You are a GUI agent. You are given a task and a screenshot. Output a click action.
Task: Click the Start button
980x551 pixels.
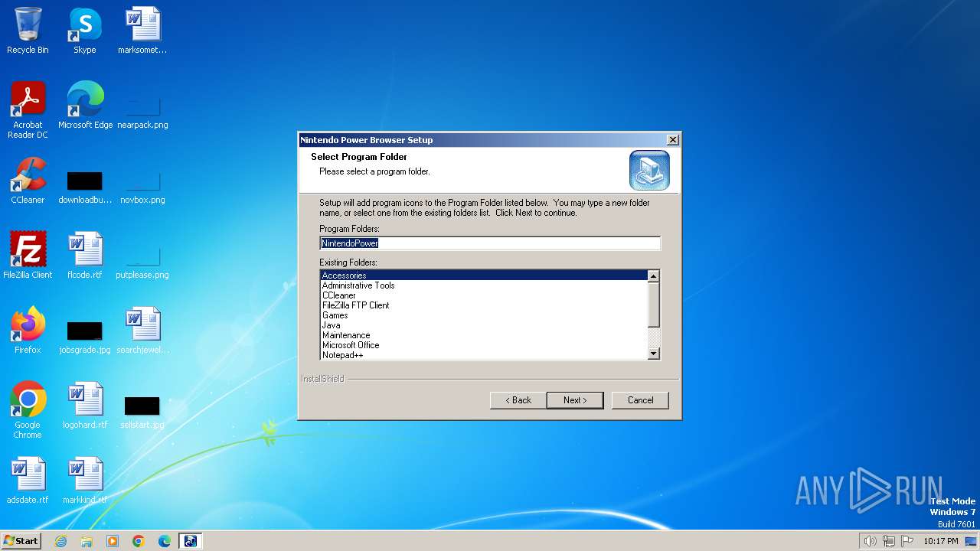[21, 541]
